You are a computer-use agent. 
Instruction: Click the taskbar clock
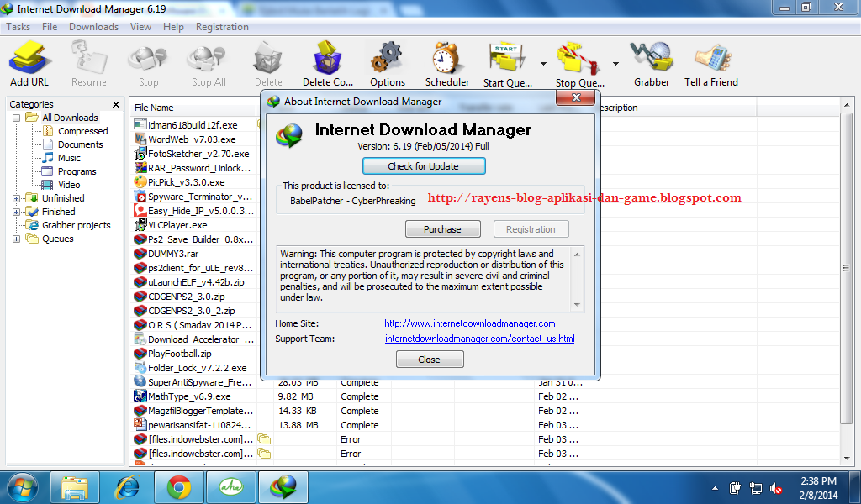click(x=818, y=487)
